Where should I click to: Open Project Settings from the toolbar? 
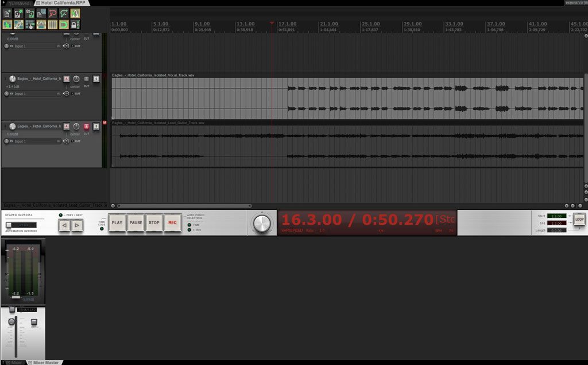tap(41, 13)
